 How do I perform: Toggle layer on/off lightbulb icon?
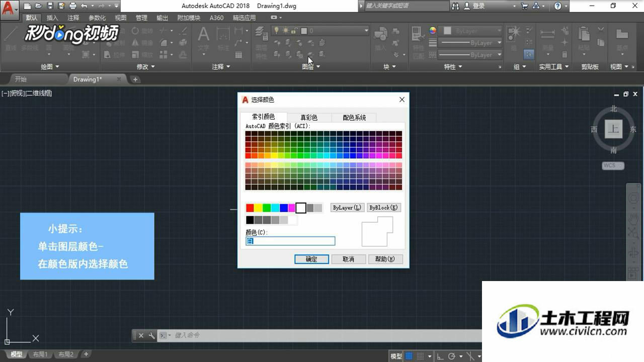276,31
